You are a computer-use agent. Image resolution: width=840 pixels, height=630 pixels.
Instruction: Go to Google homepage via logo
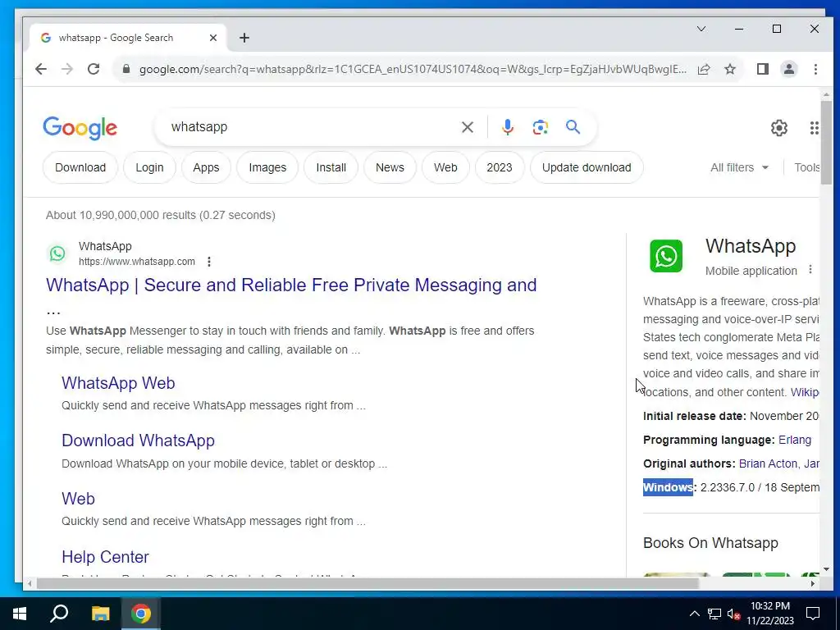(80, 129)
